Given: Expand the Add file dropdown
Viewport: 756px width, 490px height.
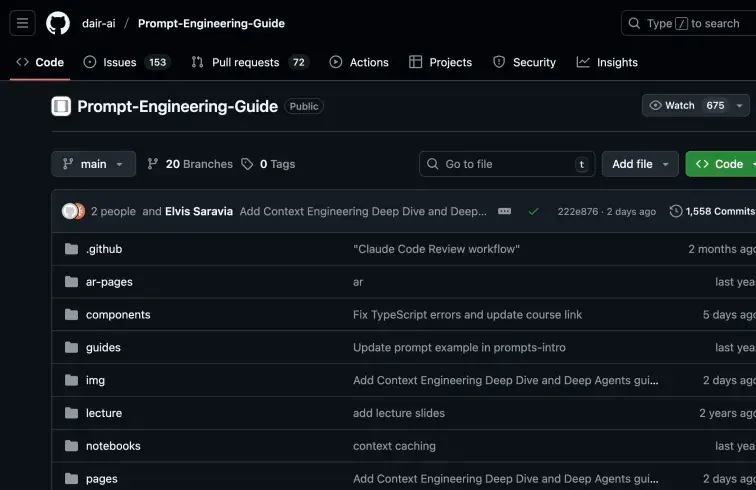Looking at the screenshot, I should (640, 164).
